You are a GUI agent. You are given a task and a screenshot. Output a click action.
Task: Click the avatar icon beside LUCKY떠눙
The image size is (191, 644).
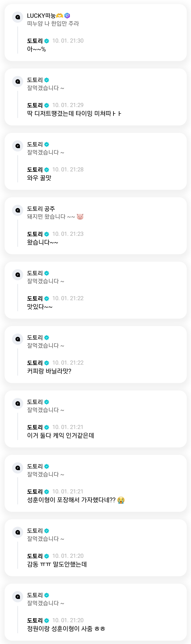(18, 17)
